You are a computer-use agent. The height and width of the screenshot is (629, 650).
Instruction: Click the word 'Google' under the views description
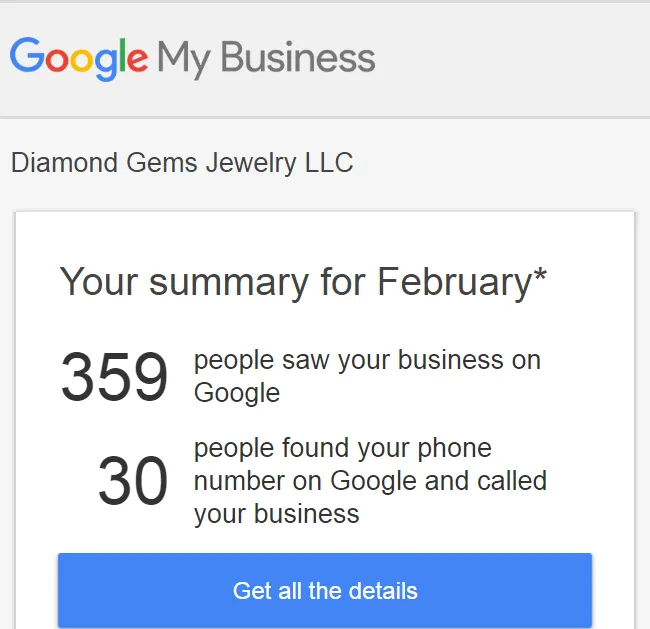click(x=237, y=393)
